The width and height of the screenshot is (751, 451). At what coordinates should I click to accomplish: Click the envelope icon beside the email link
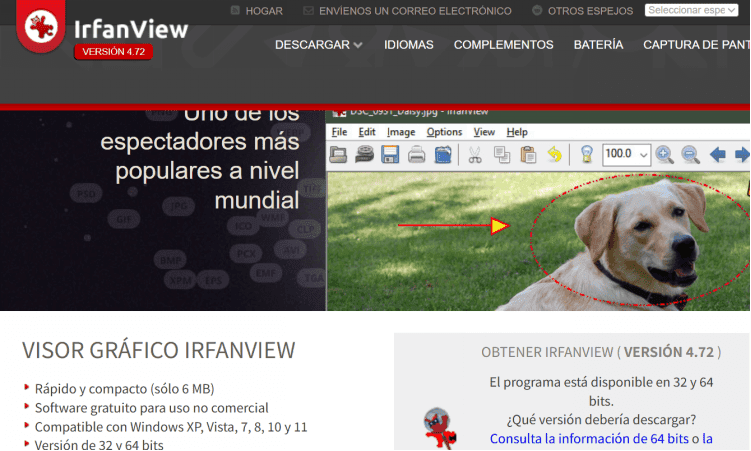point(308,10)
